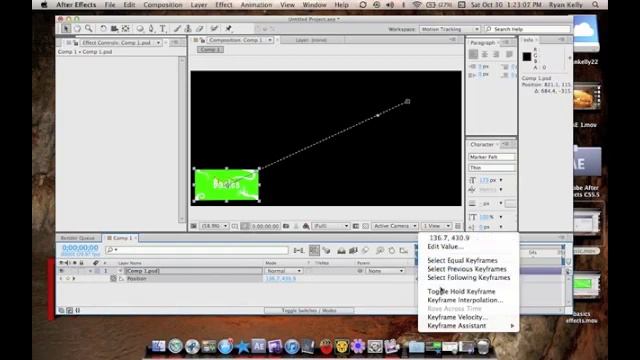The image size is (640, 360).
Task: Select the Puppet Pin tool
Action: coord(229,29)
